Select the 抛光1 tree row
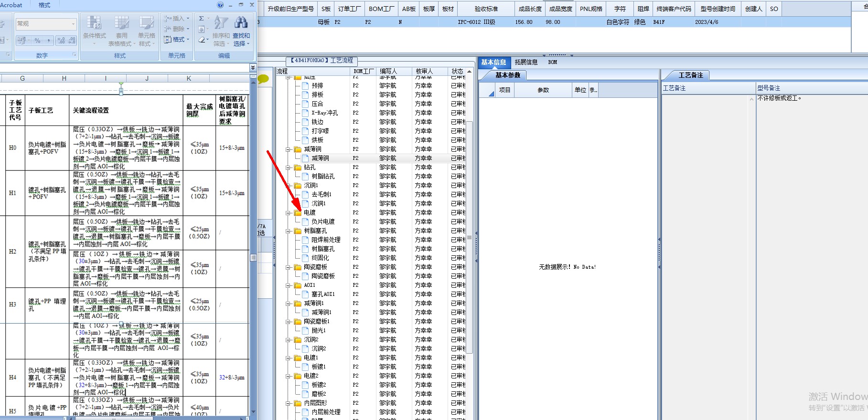Screen dimensions: 868x420 (x=319, y=331)
